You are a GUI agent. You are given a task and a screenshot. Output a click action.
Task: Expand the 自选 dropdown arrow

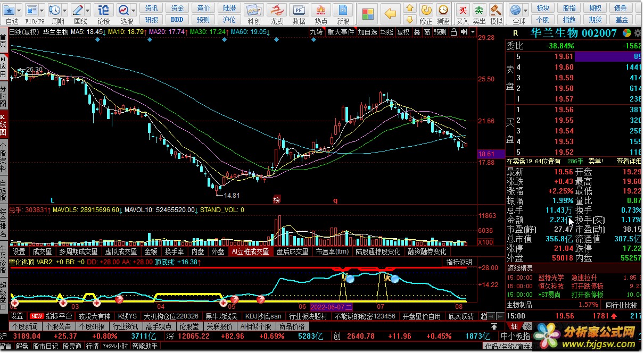click(19, 10)
